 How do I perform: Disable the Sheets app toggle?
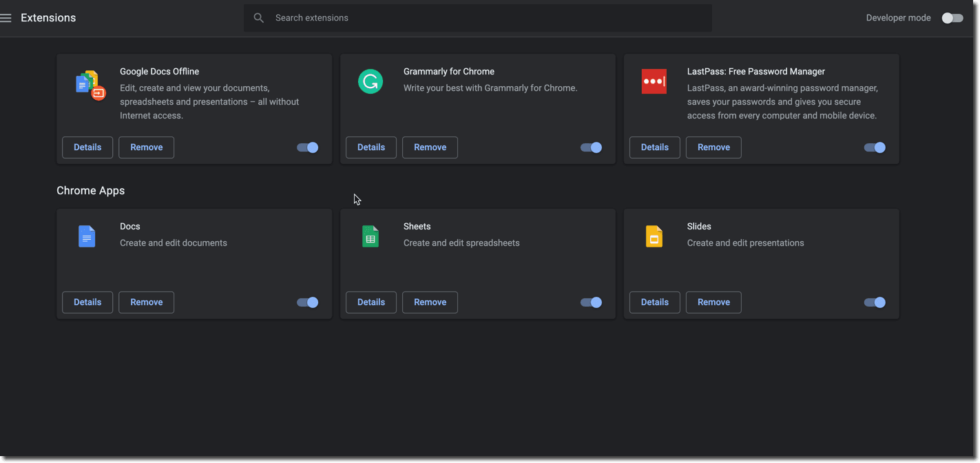pos(592,302)
